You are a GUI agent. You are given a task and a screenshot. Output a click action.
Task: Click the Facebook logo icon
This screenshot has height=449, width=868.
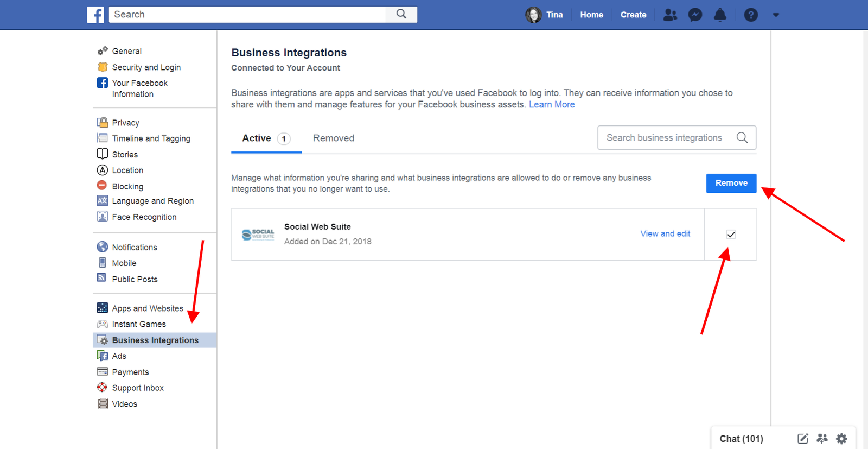[95, 15]
